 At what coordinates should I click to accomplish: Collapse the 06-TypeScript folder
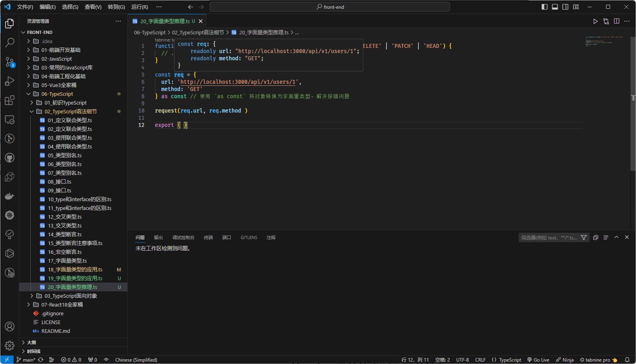click(x=57, y=94)
